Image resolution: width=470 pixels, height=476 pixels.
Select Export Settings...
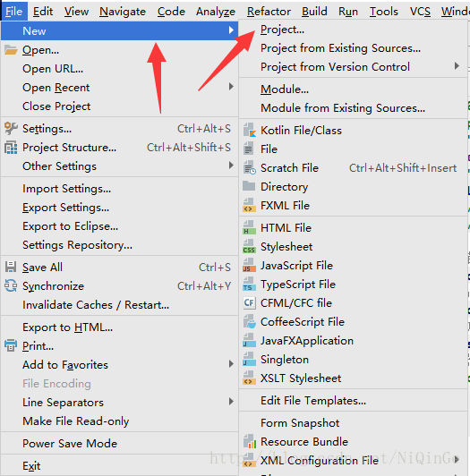[x=66, y=208]
